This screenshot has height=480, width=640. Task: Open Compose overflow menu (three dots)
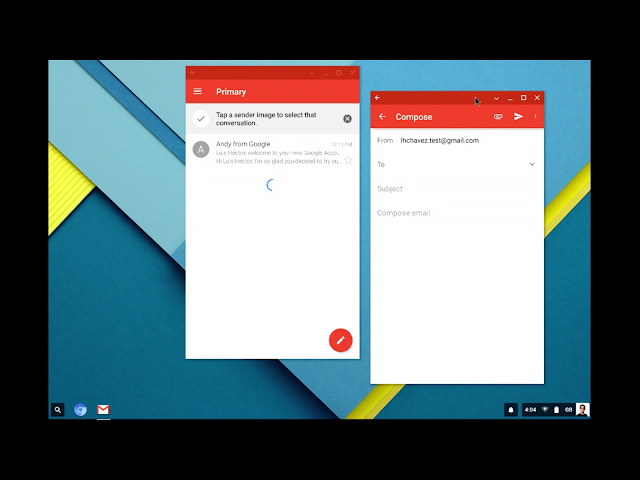point(535,117)
